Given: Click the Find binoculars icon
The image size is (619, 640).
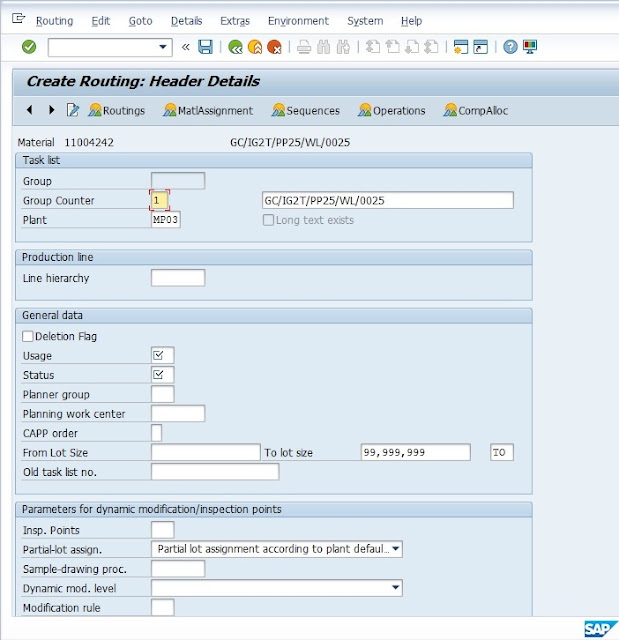Looking at the screenshot, I should pyautogui.click(x=324, y=47).
